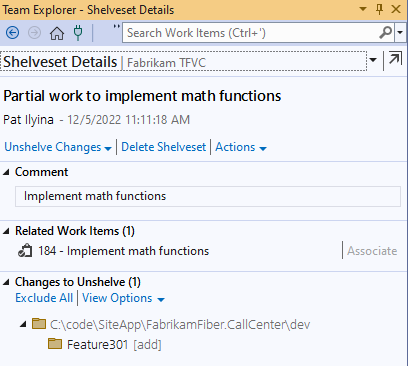The height and width of the screenshot is (366, 408).
Task: Open the Actions menu
Action: pos(241,147)
